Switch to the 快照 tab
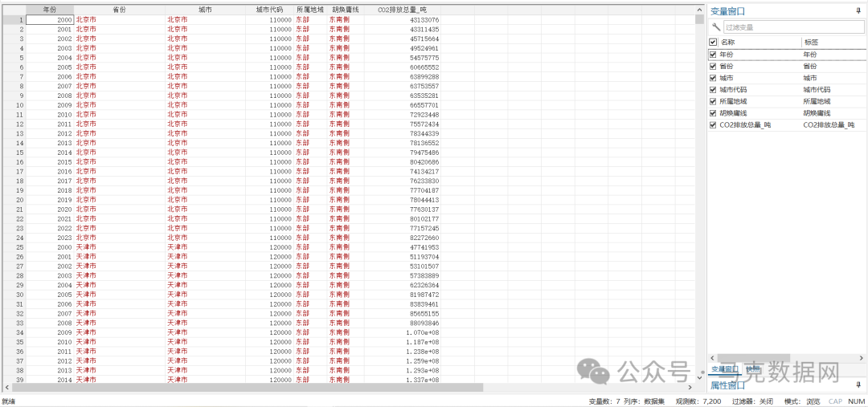The width and height of the screenshot is (868, 407). 752,368
